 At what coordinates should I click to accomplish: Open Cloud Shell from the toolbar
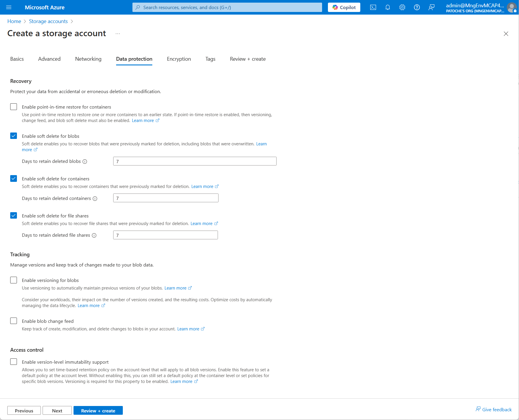coord(373,7)
